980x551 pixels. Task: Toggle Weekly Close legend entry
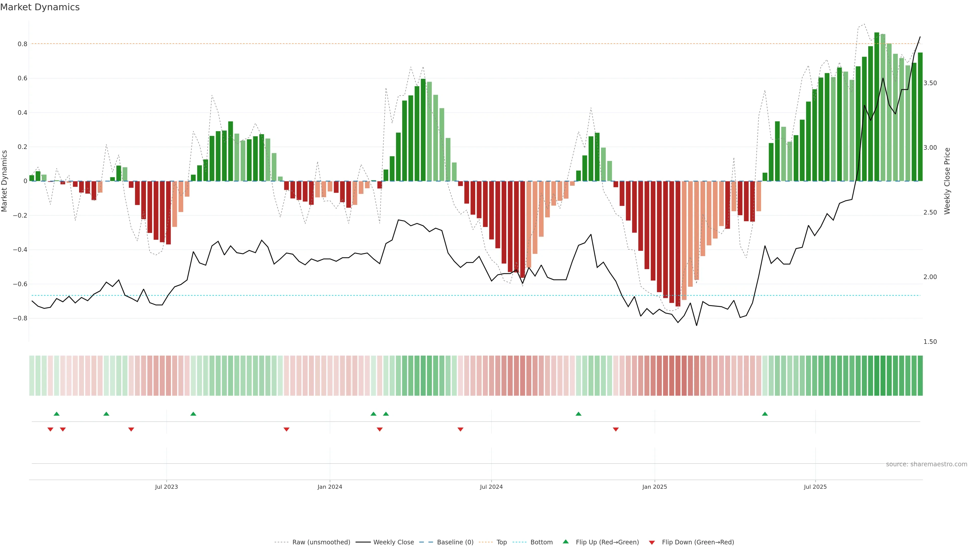pos(393,542)
